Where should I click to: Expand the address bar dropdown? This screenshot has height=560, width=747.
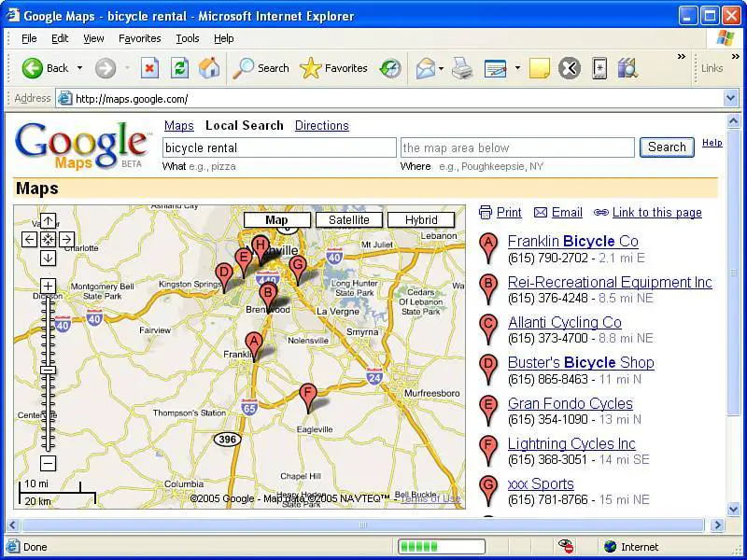coord(730,99)
